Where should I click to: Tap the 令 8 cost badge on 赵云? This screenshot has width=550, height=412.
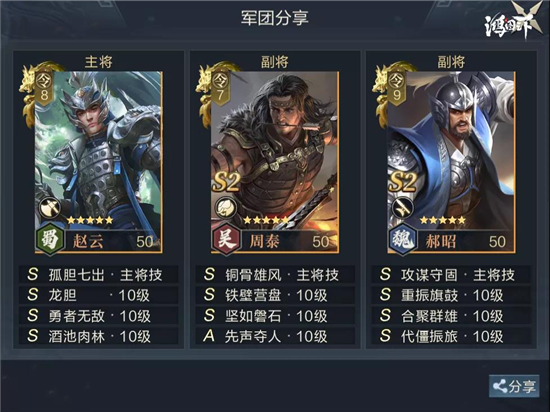[44, 88]
